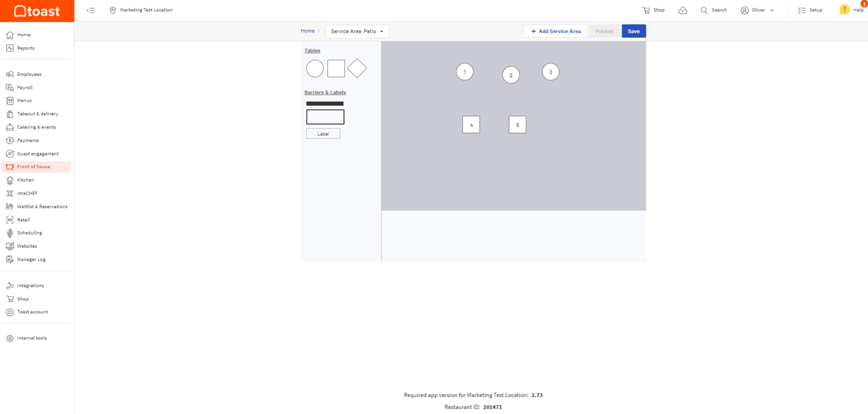Click the barrier bar under Barriers & Labels
868x414 pixels.
click(324, 103)
